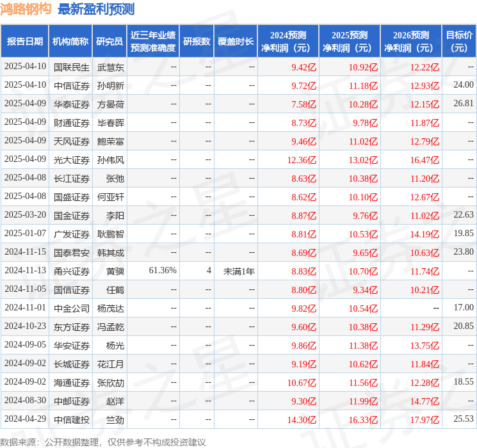This screenshot has height=448, width=477.
Task: Click the 16.33亿 2025 profit value
Action: pyautogui.click(x=363, y=420)
